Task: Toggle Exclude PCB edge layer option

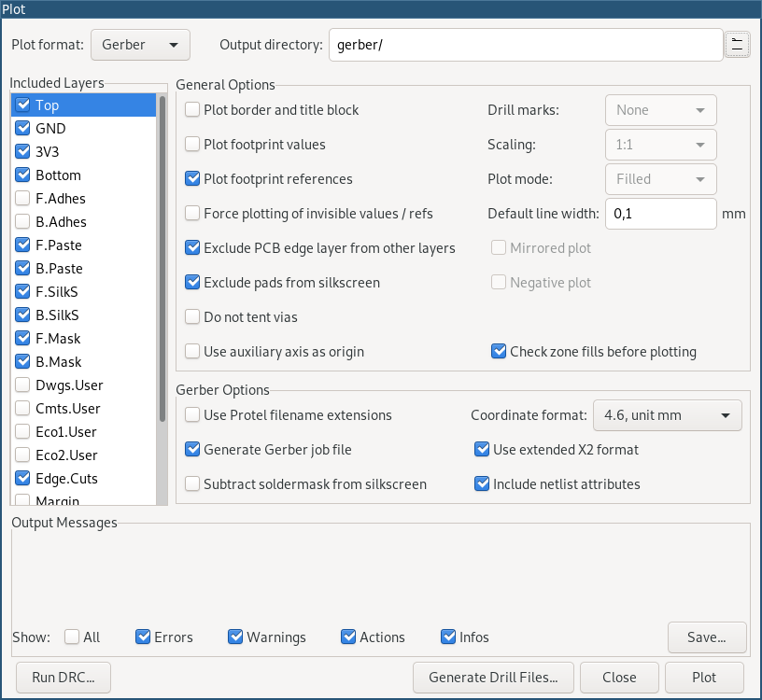Action: pos(192,247)
